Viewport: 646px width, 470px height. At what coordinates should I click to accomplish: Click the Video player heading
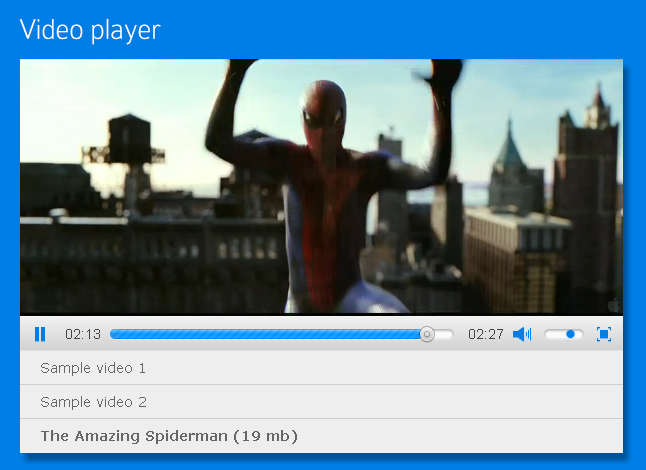click(x=90, y=30)
